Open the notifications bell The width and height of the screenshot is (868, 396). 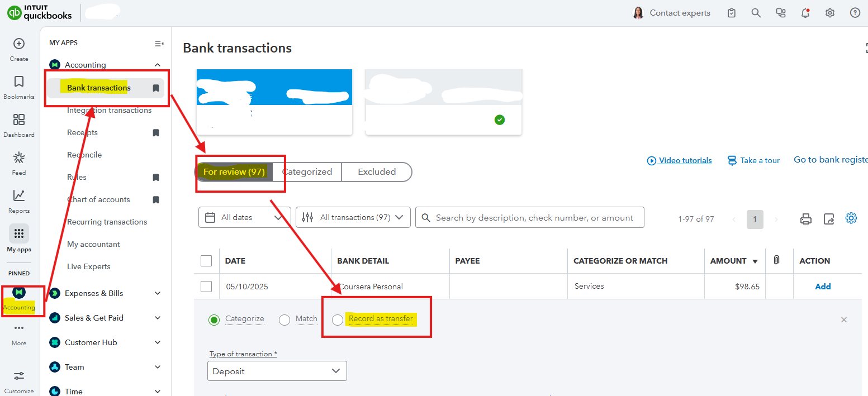point(805,13)
